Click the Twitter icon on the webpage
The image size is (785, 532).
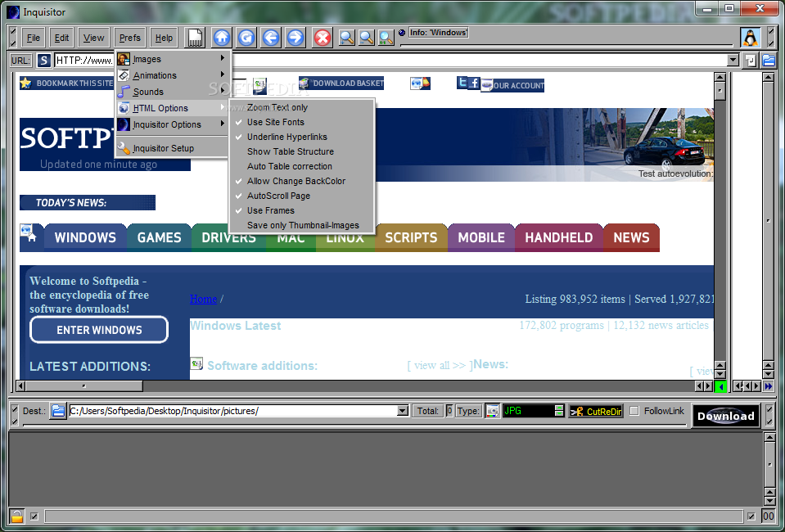point(462,83)
